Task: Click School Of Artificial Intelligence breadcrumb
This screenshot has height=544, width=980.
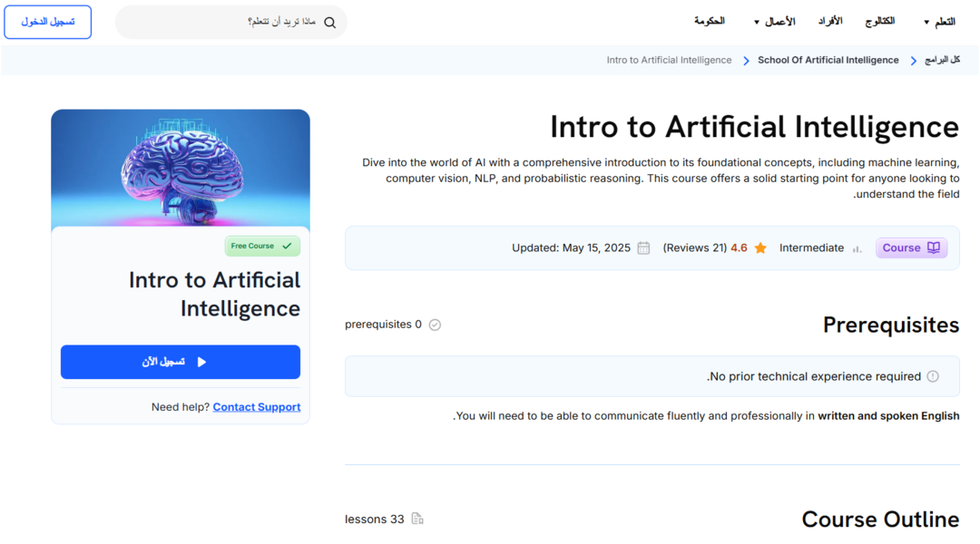Action: [x=828, y=60]
